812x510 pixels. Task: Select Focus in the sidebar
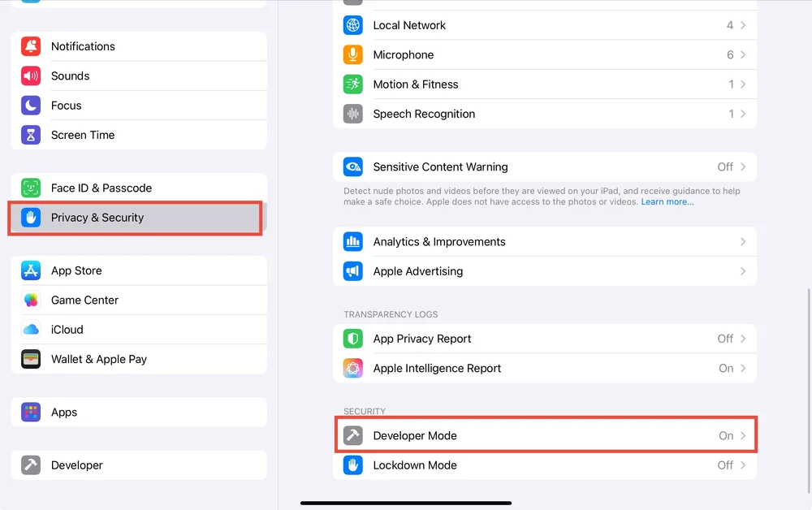point(139,106)
